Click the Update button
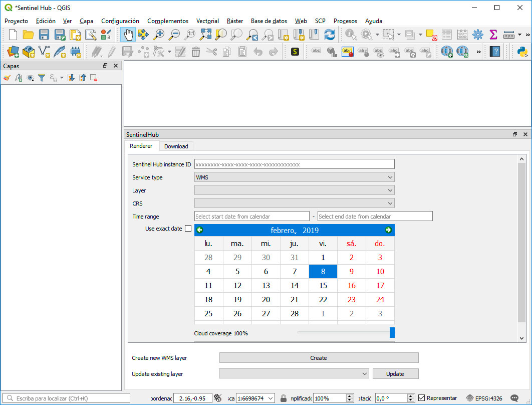Viewport: 532px width, 405px height. [x=395, y=374]
